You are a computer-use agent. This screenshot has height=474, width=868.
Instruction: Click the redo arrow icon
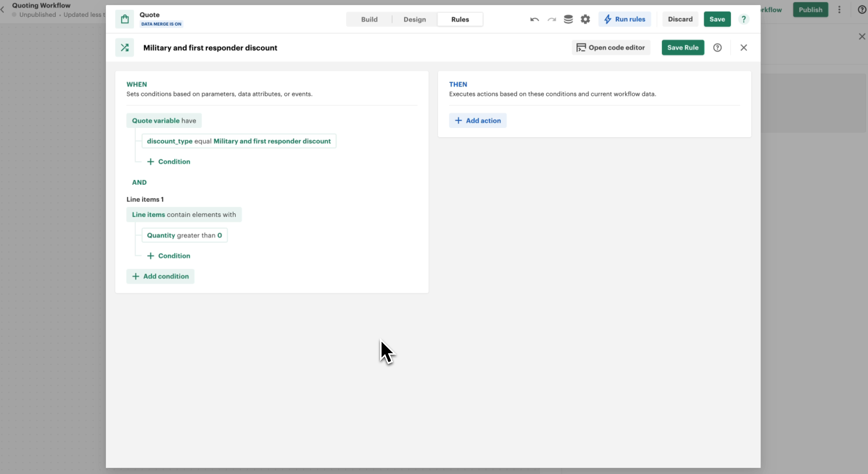click(x=551, y=19)
